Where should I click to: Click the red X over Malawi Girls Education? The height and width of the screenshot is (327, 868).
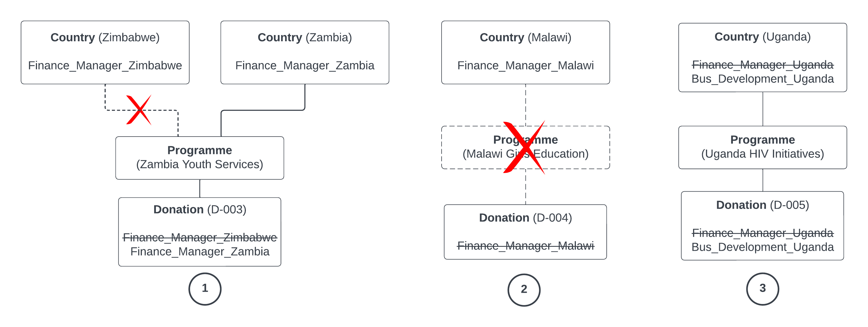coord(524,147)
